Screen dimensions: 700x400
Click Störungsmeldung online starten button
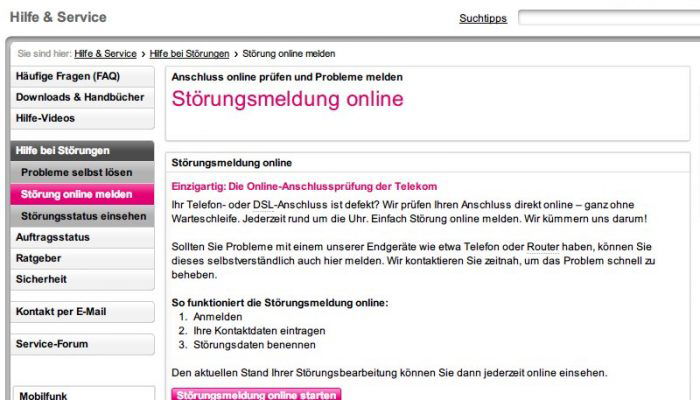[x=256, y=395]
